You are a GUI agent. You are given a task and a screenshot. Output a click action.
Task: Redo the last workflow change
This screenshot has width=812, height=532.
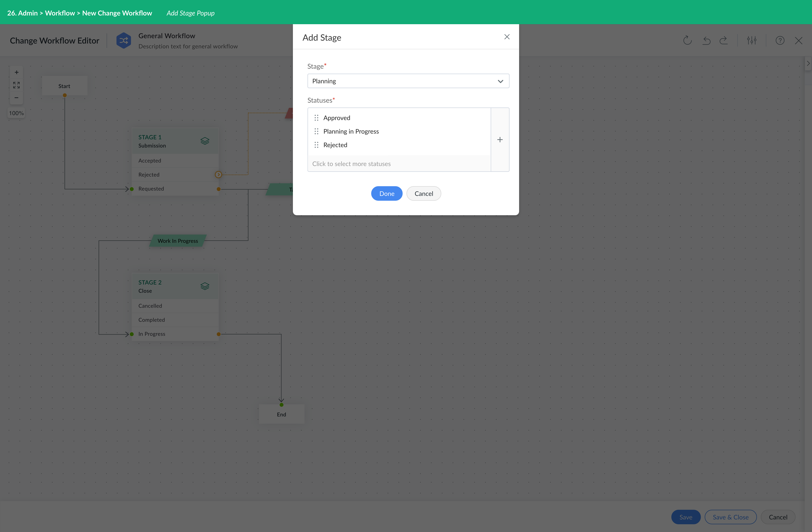724,41
